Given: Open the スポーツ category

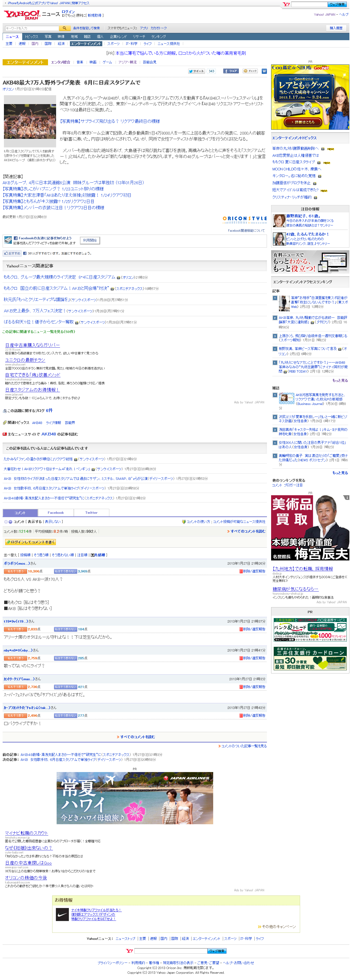Looking at the screenshot, I should point(114,44).
